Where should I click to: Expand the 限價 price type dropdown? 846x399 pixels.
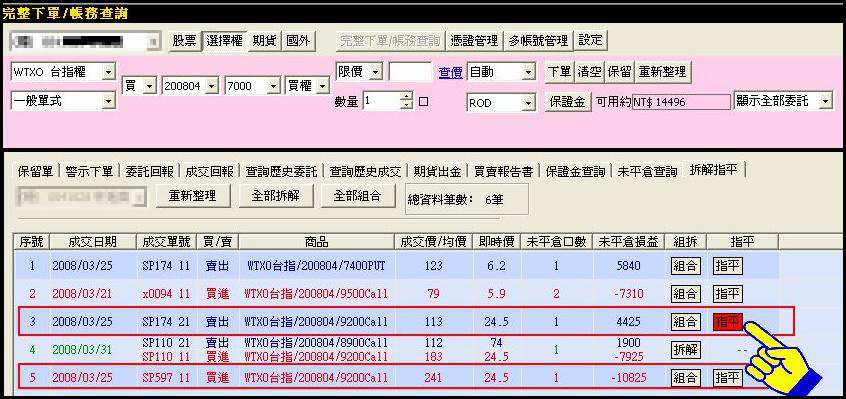click(x=376, y=71)
